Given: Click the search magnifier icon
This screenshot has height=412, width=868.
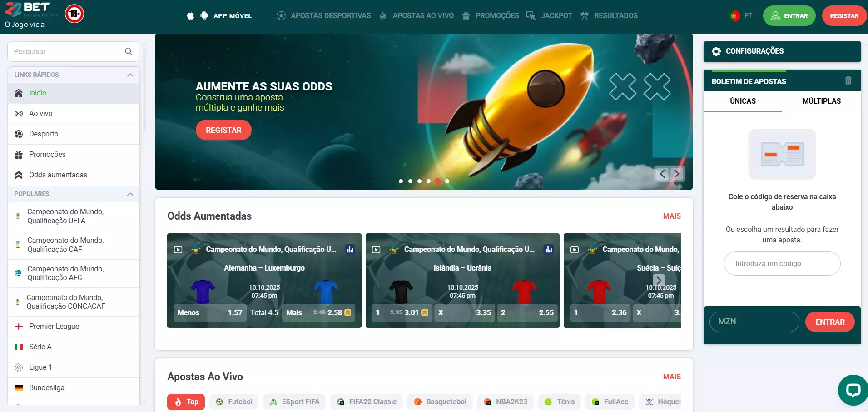Looking at the screenshot, I should [x=129, y=52].
